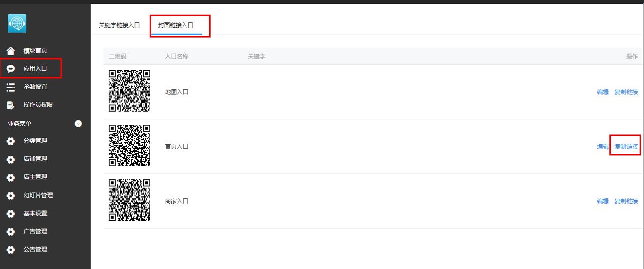The height and width of the screenshot is (269, 644).
Task: Click 编辑 for 地图入口 row
Action: pyautogui.click(x=603, y=92)
